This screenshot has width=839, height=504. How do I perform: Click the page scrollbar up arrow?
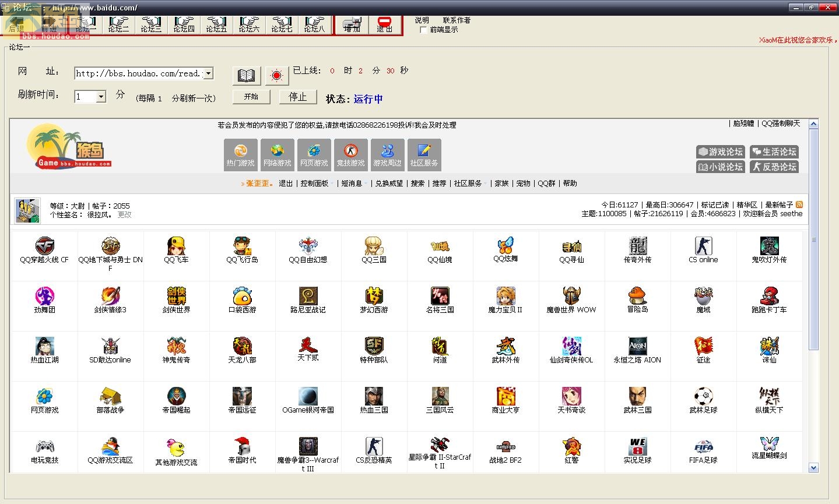pyautogui.click(x=814, y=124)
